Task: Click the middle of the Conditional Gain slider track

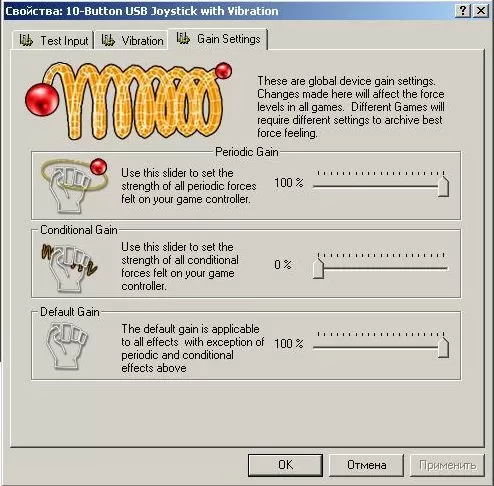Action: point(381,268)
